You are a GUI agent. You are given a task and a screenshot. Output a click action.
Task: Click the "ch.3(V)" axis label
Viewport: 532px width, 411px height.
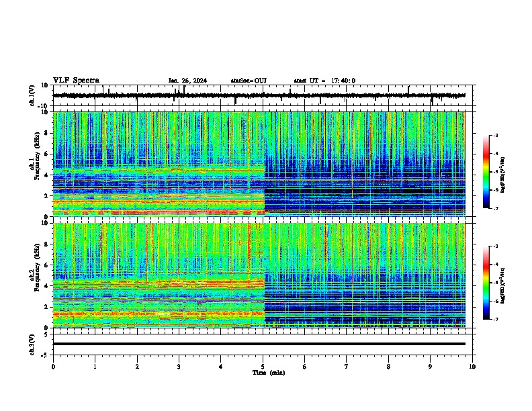32,345
